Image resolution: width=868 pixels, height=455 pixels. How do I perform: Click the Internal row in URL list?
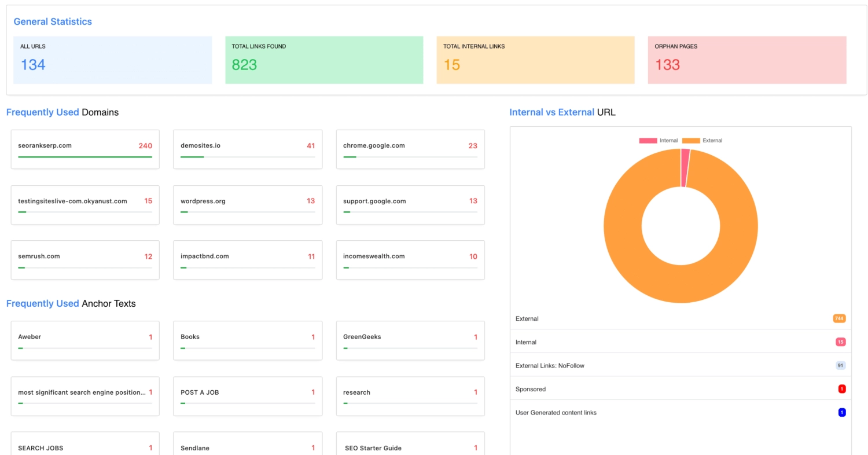coord(681,342)
